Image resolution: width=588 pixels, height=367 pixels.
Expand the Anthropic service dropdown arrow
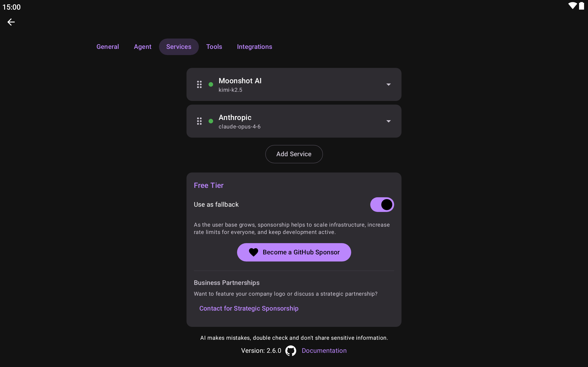[389, 121]
